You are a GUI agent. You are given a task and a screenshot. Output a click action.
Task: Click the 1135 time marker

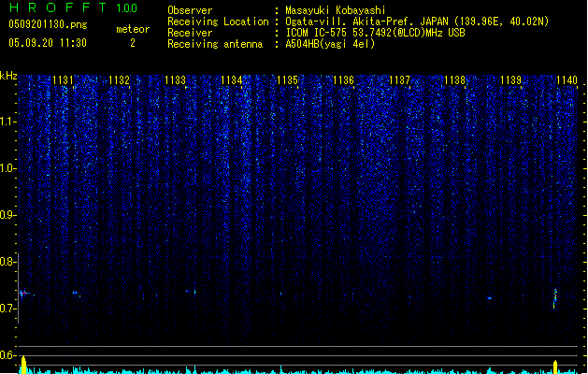click(287, 80)
